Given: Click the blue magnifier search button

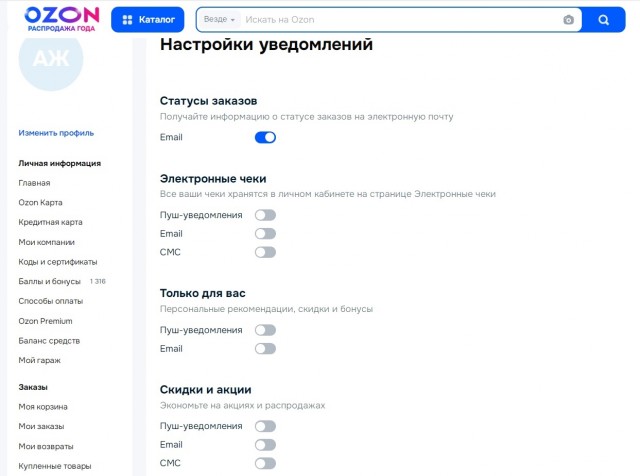Looking at the screenshot, I should [x=603, y=20].
